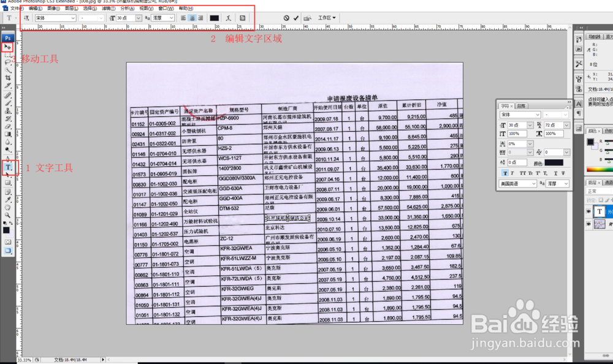
Task: Open the 图像 Image menu
Action: tap(53, 8)
